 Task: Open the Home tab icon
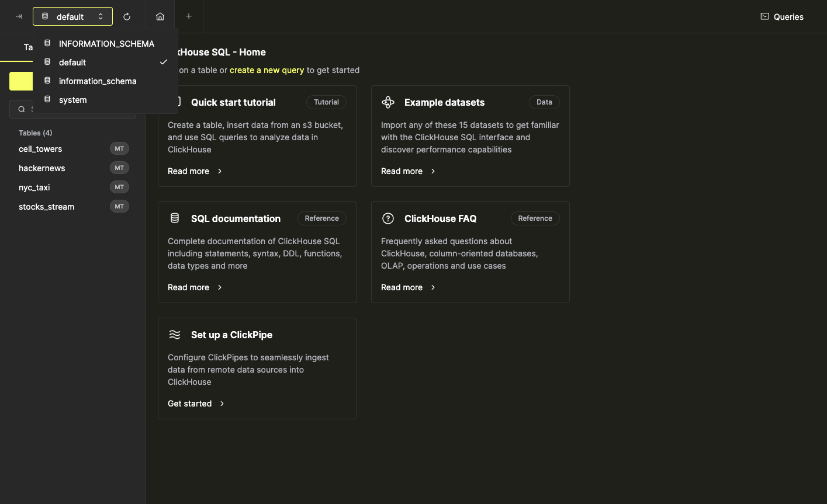(x=160, y=16)
